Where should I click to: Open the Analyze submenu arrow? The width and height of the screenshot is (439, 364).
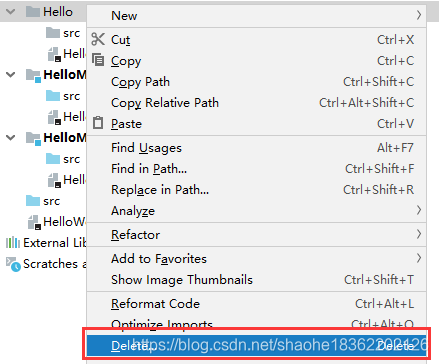419,210
